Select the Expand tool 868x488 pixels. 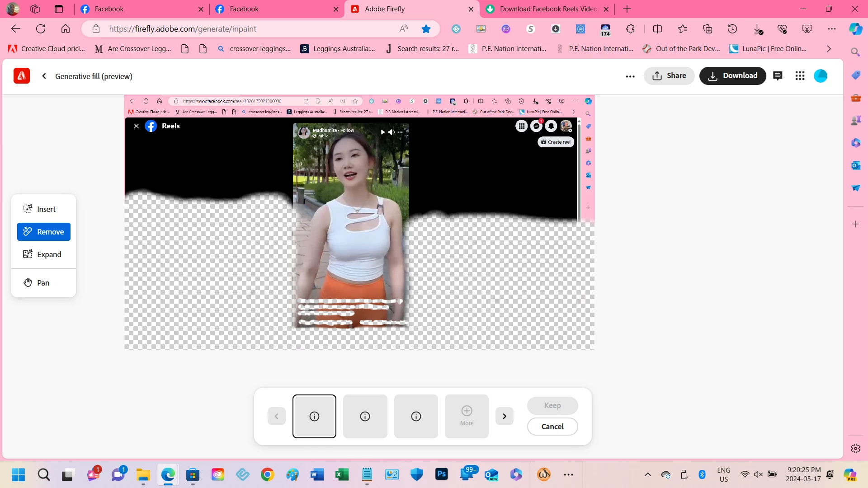click(44, 254)
